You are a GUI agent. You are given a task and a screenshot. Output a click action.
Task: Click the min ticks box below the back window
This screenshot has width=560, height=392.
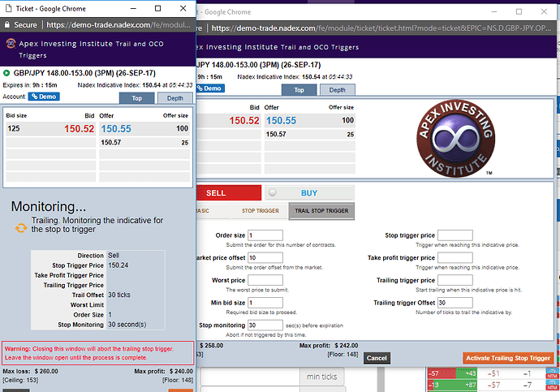coord(321,377)
